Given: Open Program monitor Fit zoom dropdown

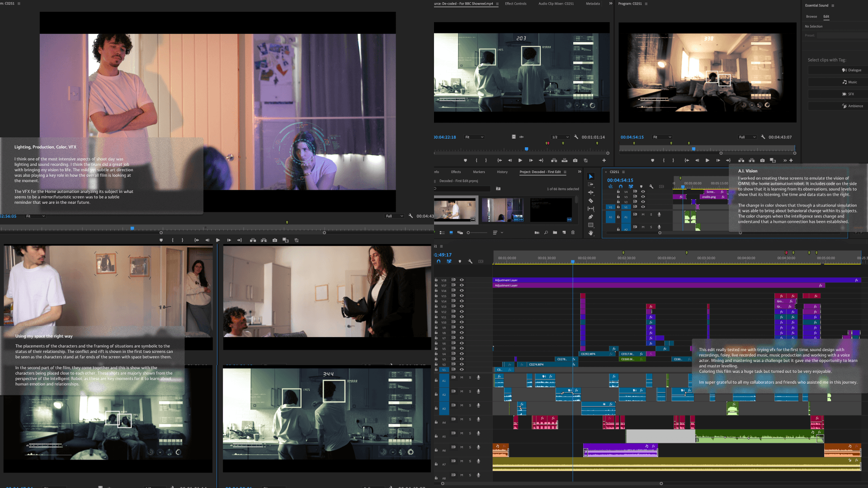Looking at the screenshot, I should tap(662, 137).
